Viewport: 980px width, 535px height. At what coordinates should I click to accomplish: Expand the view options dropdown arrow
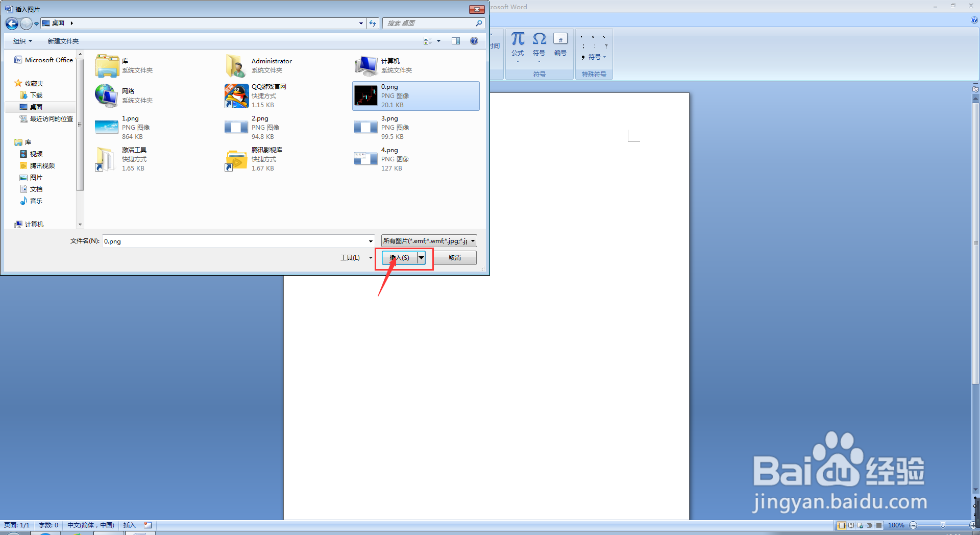coord(438,41)
